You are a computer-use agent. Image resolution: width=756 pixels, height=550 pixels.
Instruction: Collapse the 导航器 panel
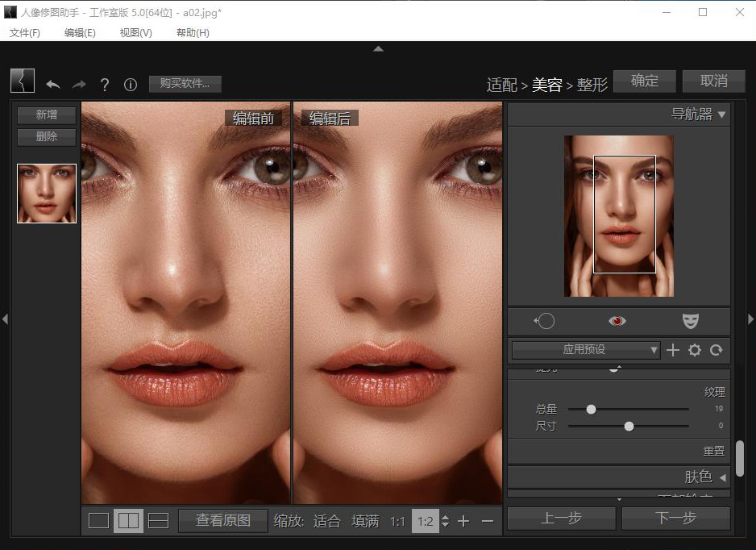point(721,115)
